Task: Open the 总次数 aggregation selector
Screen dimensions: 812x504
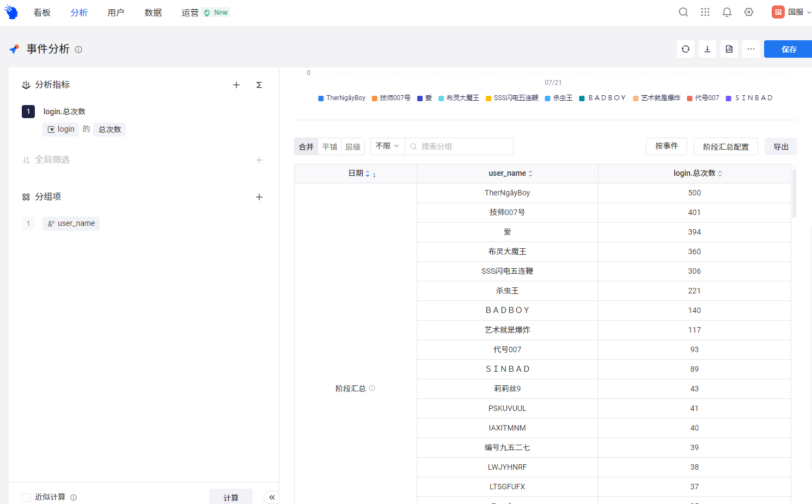Action: (109, 130)
